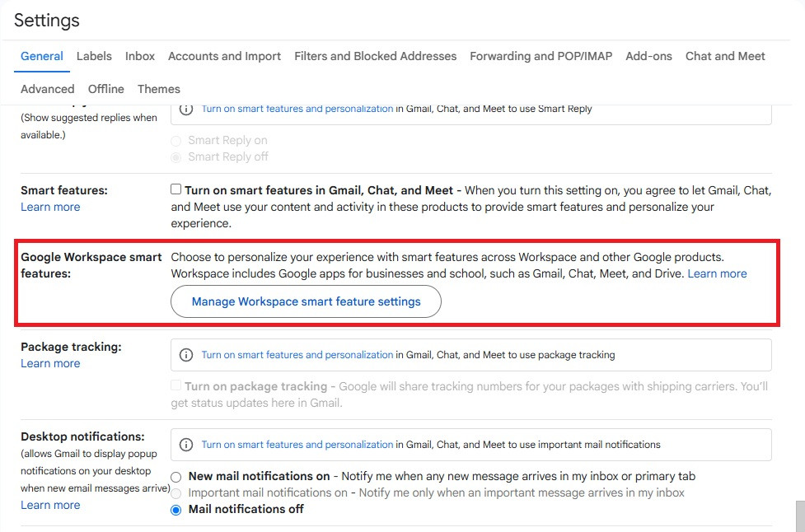This screenshot has height=532, width=805.
Task: Enable smart features in Gmail, Chat, and Meet checkbox
Action: (176, 189)
